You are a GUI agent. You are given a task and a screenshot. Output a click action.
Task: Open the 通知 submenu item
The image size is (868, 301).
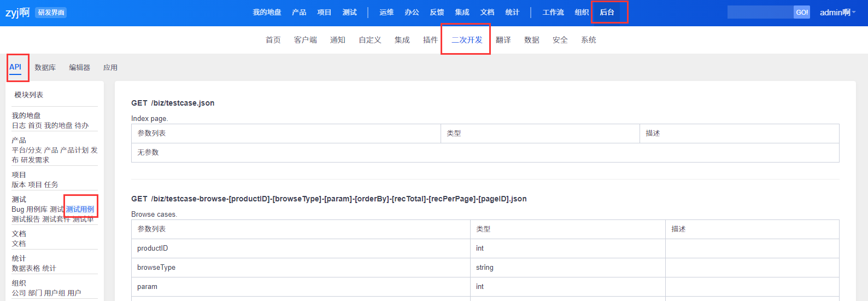pyautogui.click(x=337, y=40)
